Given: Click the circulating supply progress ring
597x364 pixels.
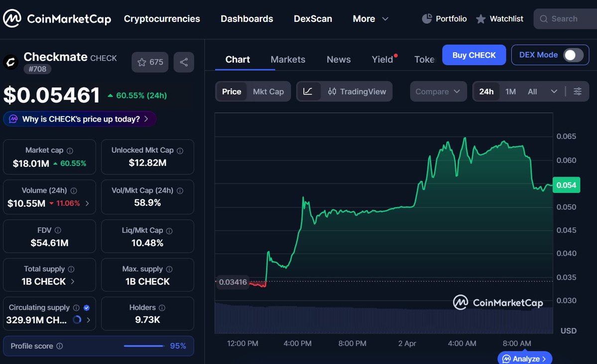Looking at the screenshot, I should [77, 320].
